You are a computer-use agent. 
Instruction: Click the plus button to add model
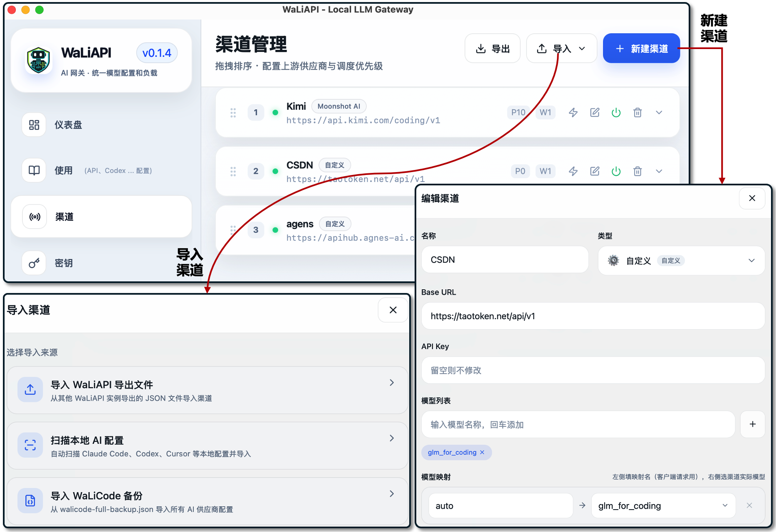click(x=753, y=424)
